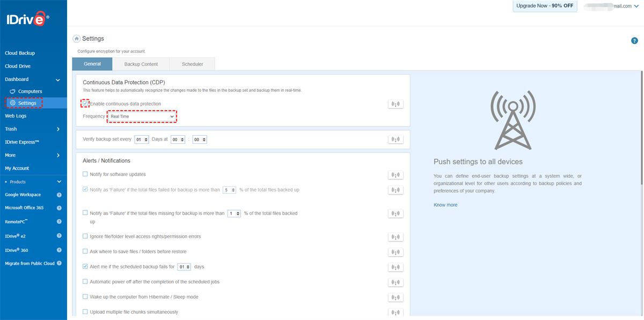Enable Wake up computer from Hibernate / Sleep
Screen dimensions: 644x320
point(85,296)
